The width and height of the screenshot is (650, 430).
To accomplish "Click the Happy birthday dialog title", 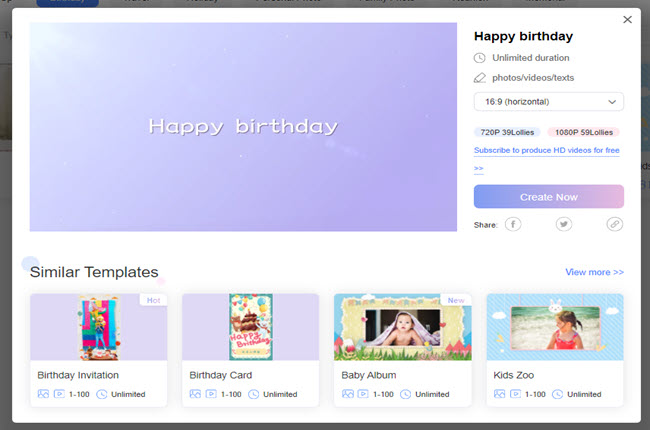I will point(523,36).
